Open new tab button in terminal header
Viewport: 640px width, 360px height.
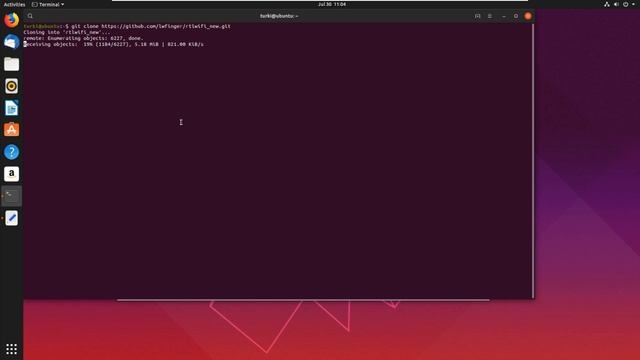click(x=478, y=16)
